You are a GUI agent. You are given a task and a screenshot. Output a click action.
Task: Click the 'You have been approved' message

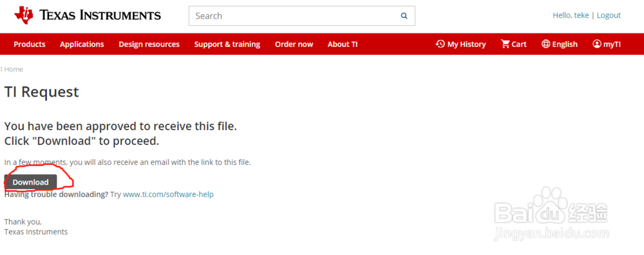point(120,126)
